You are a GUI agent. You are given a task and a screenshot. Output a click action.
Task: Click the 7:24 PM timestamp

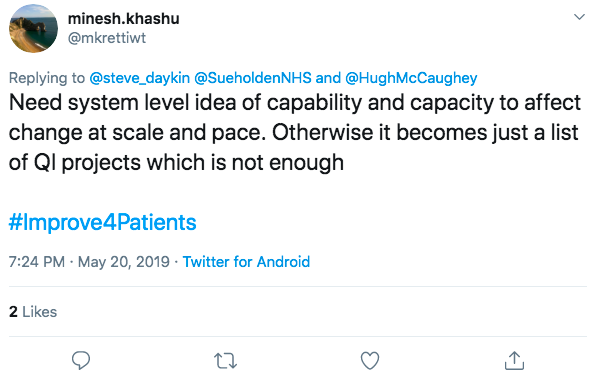click(37, 262)
